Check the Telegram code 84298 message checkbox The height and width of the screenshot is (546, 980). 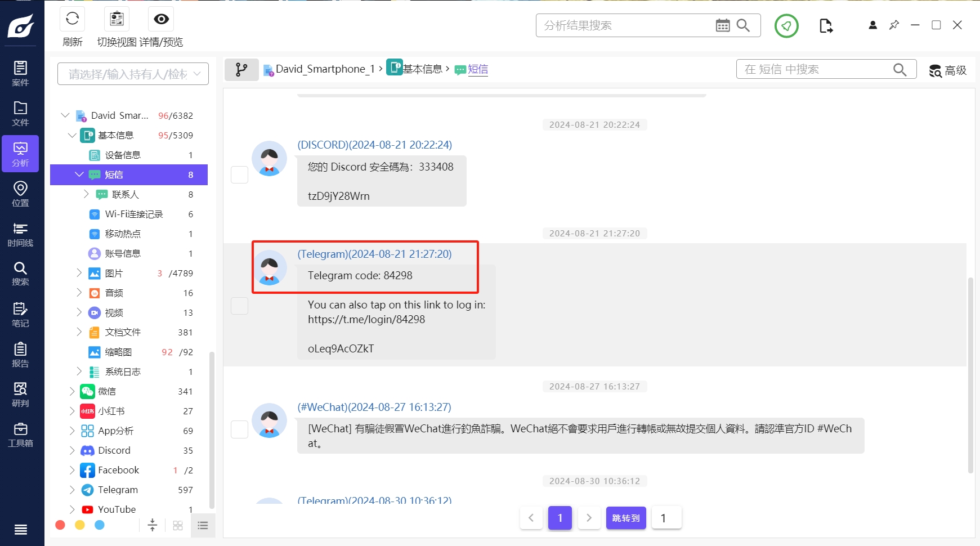tap(240, 306)
